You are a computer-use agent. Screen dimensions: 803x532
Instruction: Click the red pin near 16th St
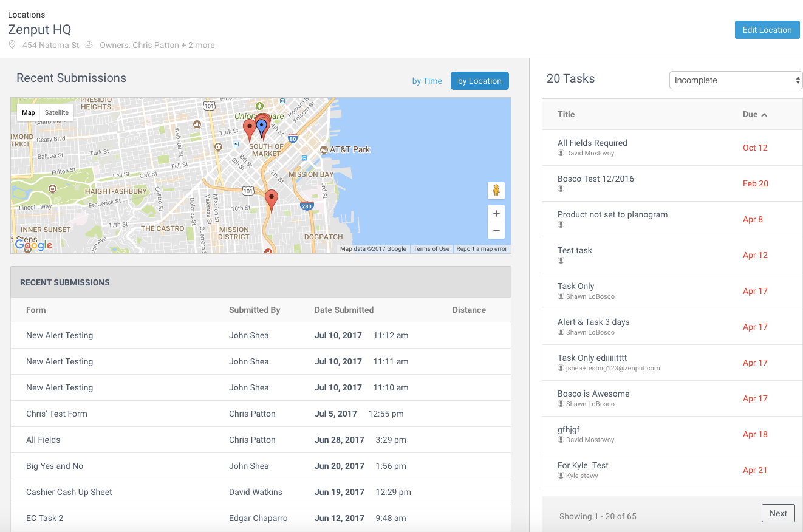point(272,200)
